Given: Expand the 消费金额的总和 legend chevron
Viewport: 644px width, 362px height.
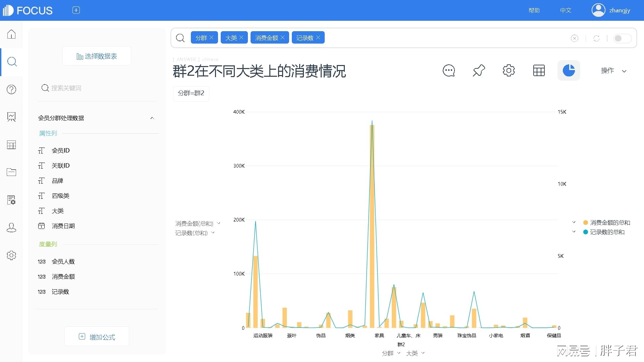Looking at the screenshot, I should (574, 222).
